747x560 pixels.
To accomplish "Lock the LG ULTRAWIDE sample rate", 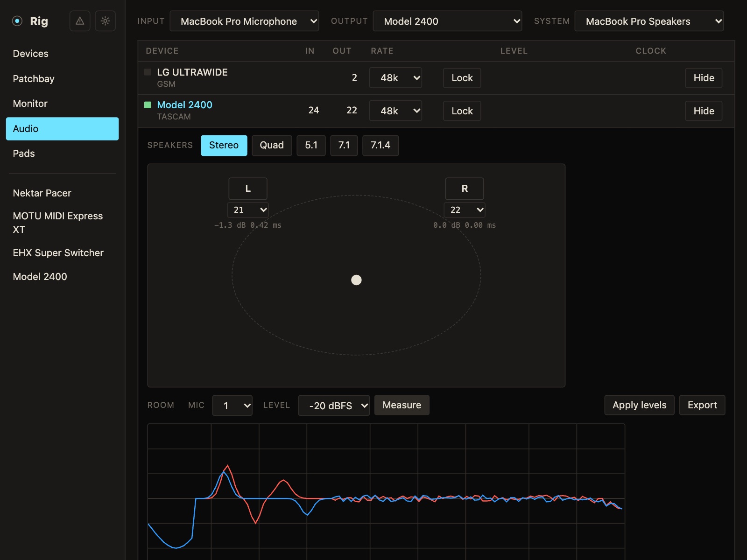I will point(462,78).
